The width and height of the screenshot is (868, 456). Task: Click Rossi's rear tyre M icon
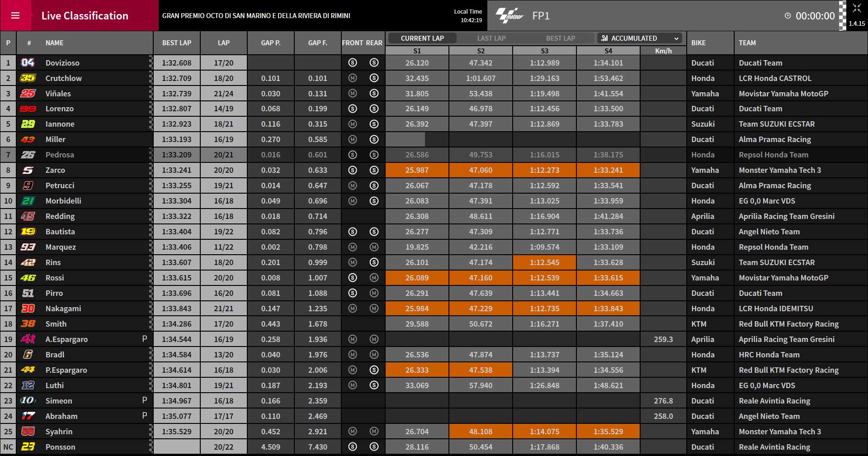(x=374, y=278)
